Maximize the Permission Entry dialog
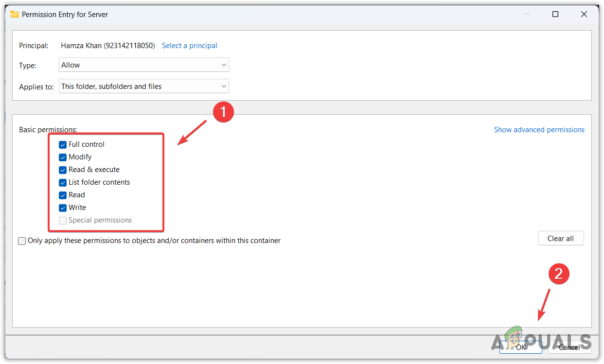The image size is (604, 364). (x=555, y=14)
